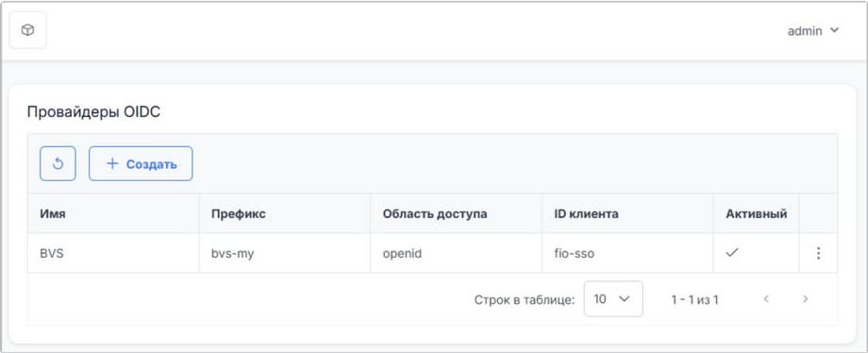Go to previous table page arrow
The image size is (868, 353).
(x=766, y=299)
